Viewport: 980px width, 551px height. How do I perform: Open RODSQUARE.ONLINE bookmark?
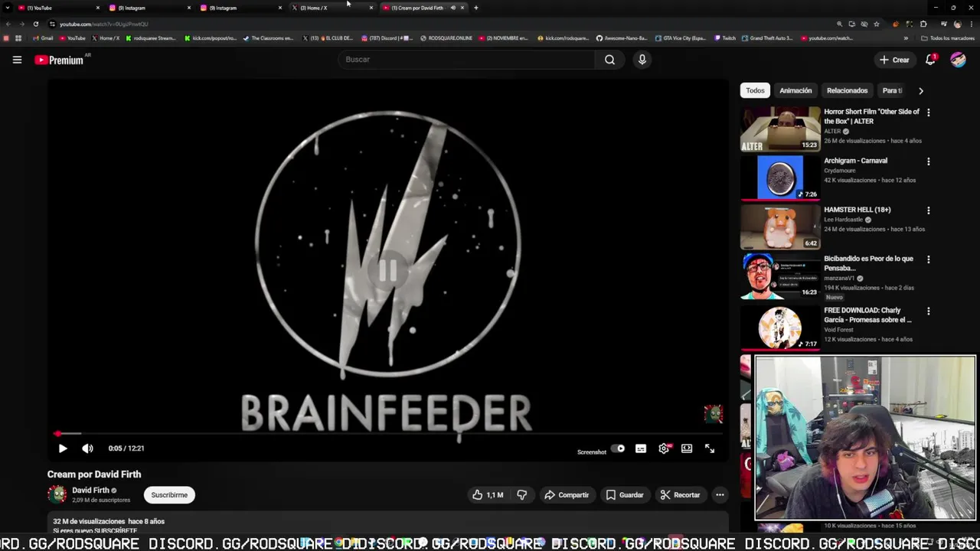[x=446, y=38]
